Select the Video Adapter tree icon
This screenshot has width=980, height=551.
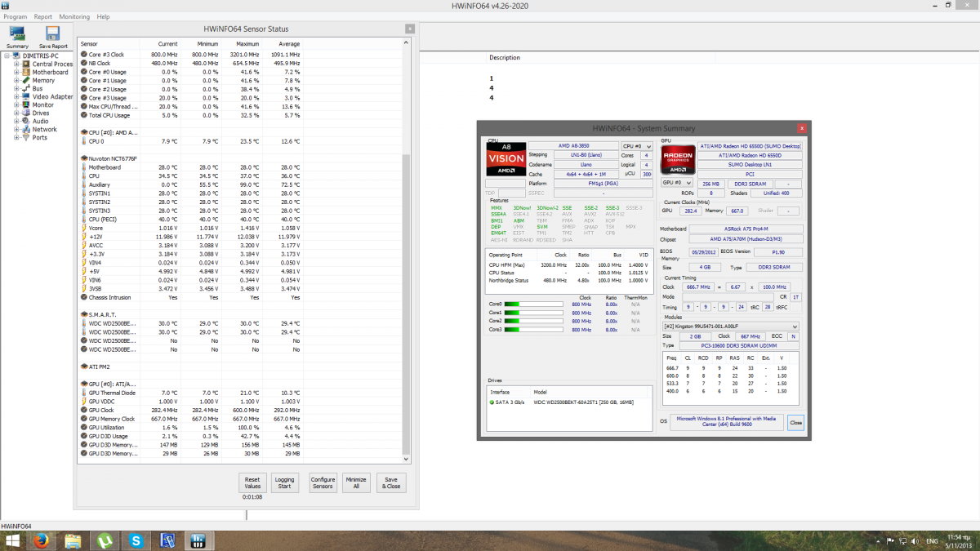click(x=26, y=96)
